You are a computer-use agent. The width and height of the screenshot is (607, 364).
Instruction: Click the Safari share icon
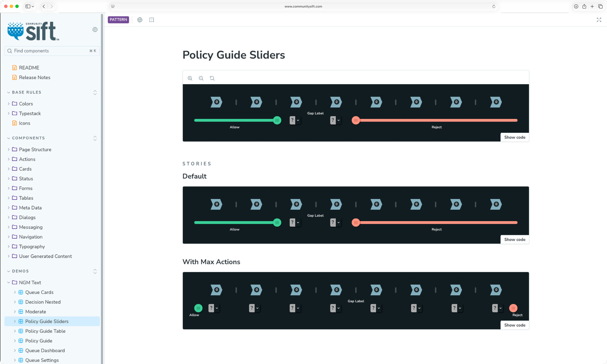[584, 6]
